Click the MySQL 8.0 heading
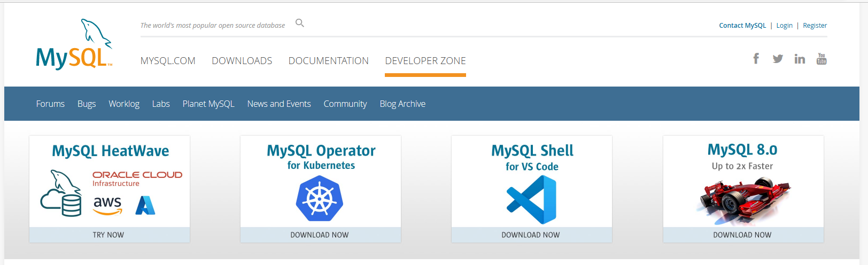Viewport: 868px width, 265px height. (742, 150)
